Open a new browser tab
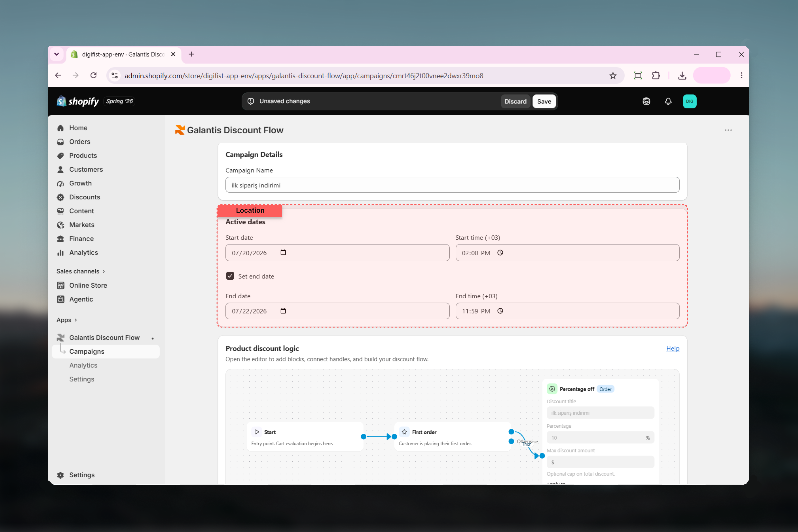The height and width of the screenshot is (532, 798). tap(191, 54)
